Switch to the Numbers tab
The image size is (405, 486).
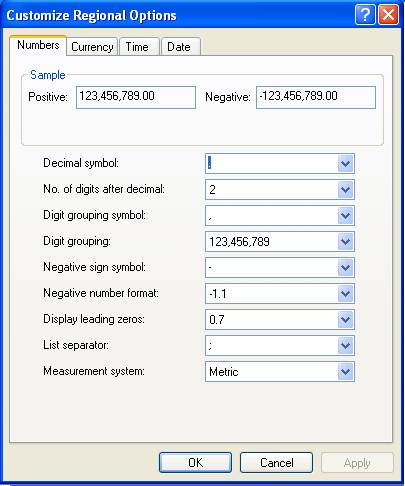click(x=38, y=45)
